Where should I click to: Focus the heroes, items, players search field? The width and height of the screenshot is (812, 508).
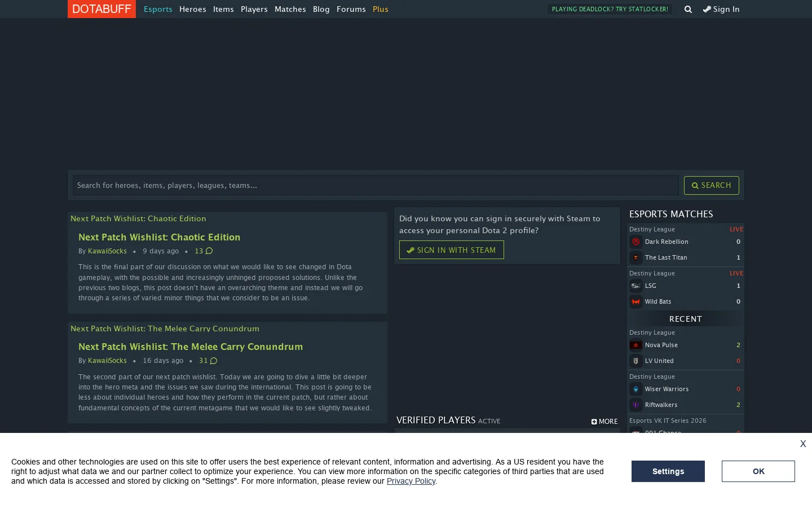pyautogui.click(x=376, y=185)
